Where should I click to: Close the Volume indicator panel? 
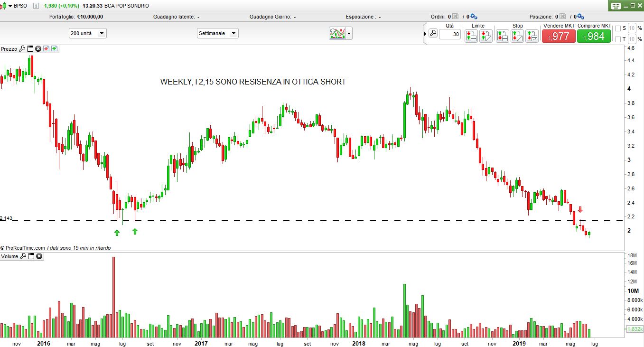coord(39,256)
